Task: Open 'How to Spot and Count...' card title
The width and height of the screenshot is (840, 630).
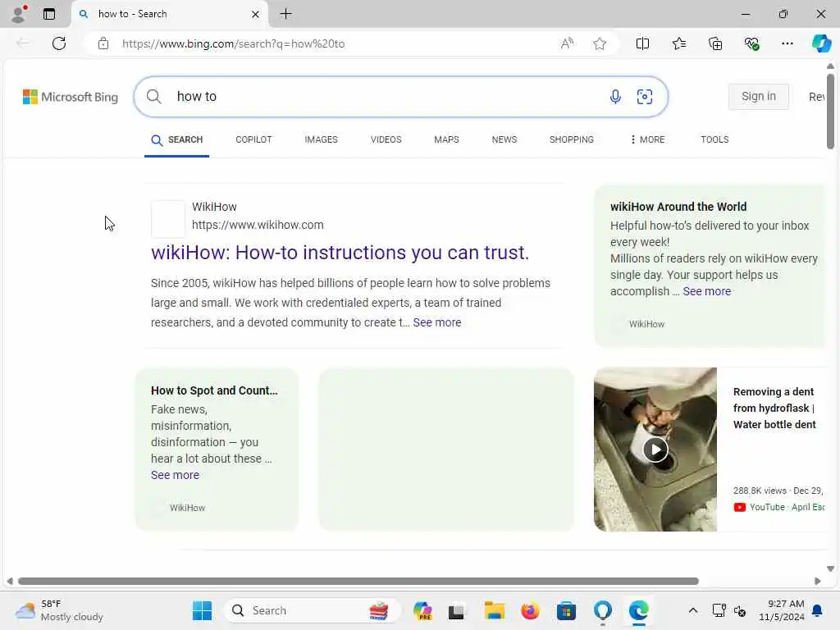Action: 214,390
